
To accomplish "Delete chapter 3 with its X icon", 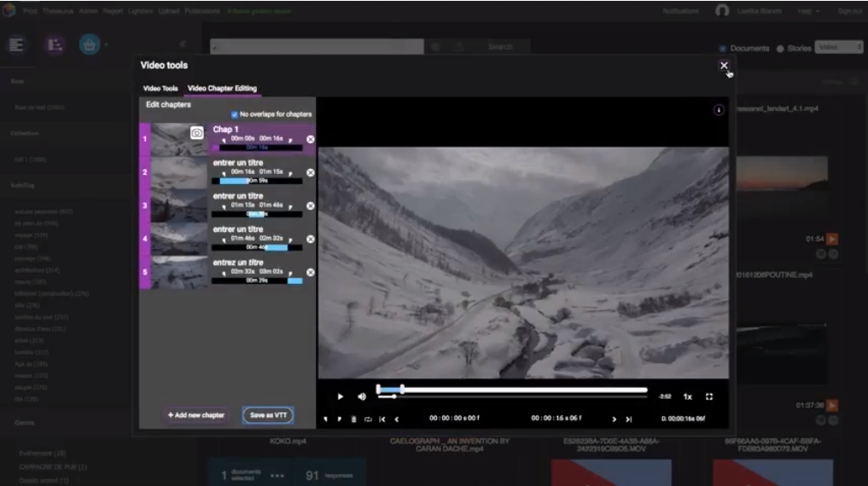I will (310, 205).
